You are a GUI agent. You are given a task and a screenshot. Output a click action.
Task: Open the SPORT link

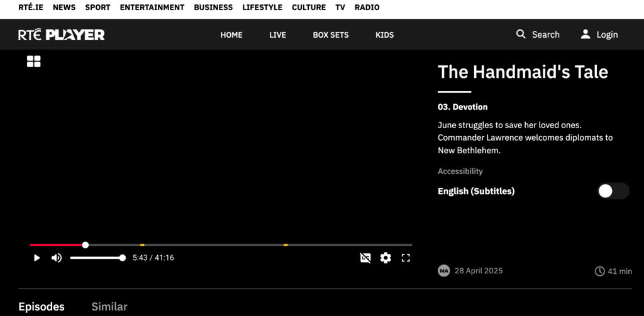[97, 8]
